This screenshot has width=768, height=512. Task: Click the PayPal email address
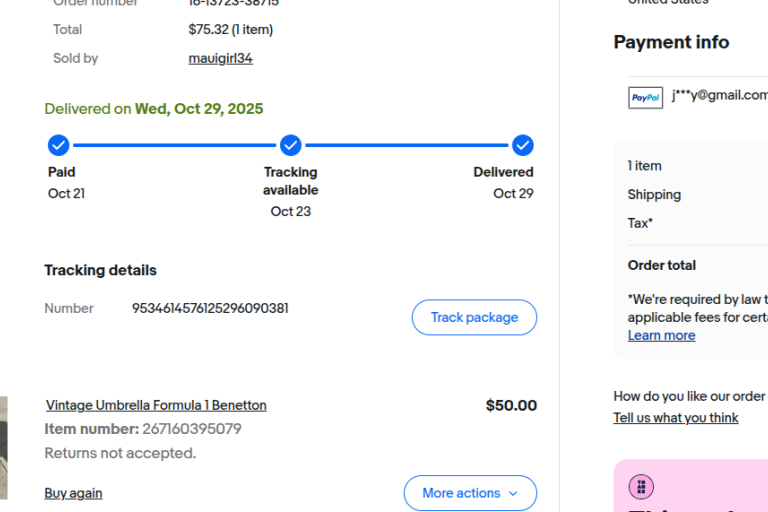(719, 95)
